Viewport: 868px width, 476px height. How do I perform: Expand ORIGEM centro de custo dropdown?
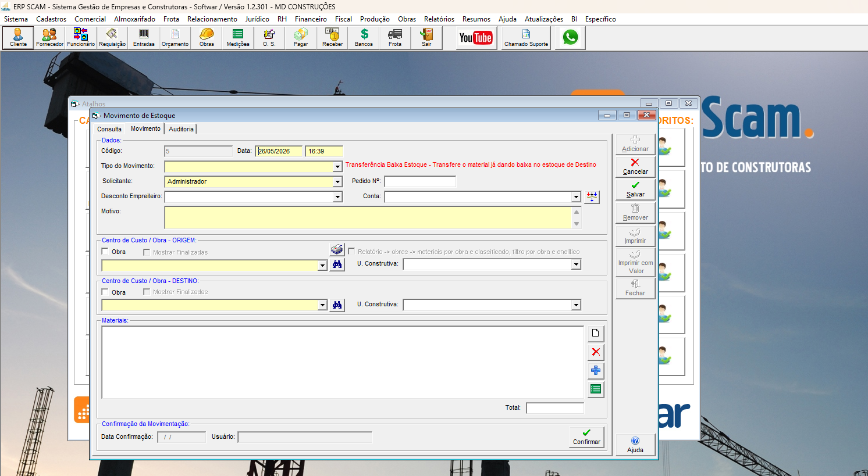click(323, 266)
